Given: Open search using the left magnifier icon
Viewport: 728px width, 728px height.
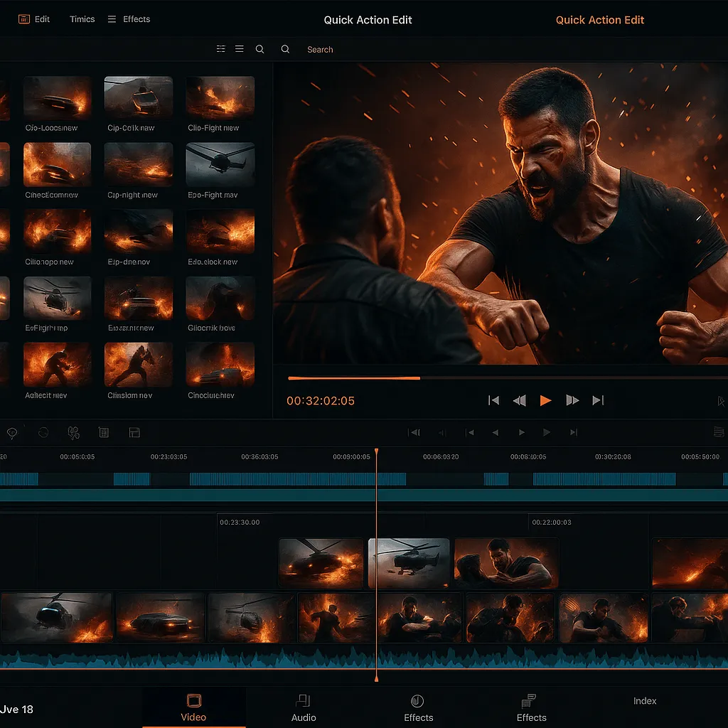Looking at the screenshot, I should 259,49.
